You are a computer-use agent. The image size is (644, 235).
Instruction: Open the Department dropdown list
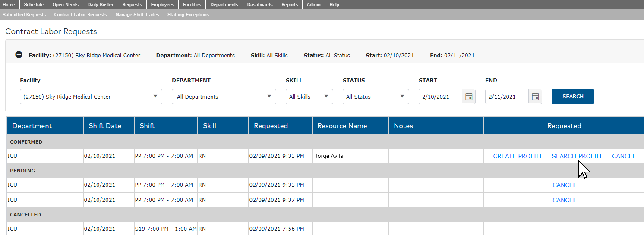[x=224, y=97]
